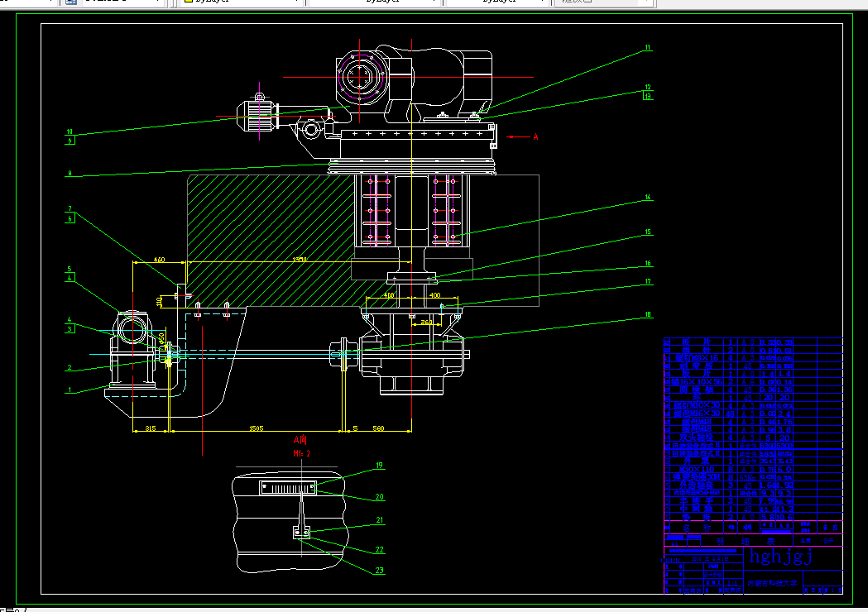868x612 pixels.
Task: Select the 460 dimension text
Action: (159, 260)
